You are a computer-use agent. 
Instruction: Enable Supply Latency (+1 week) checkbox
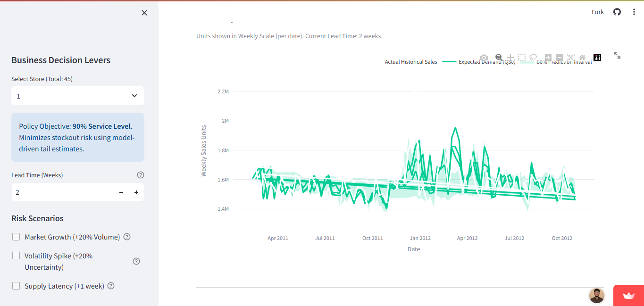coord(16,286)
